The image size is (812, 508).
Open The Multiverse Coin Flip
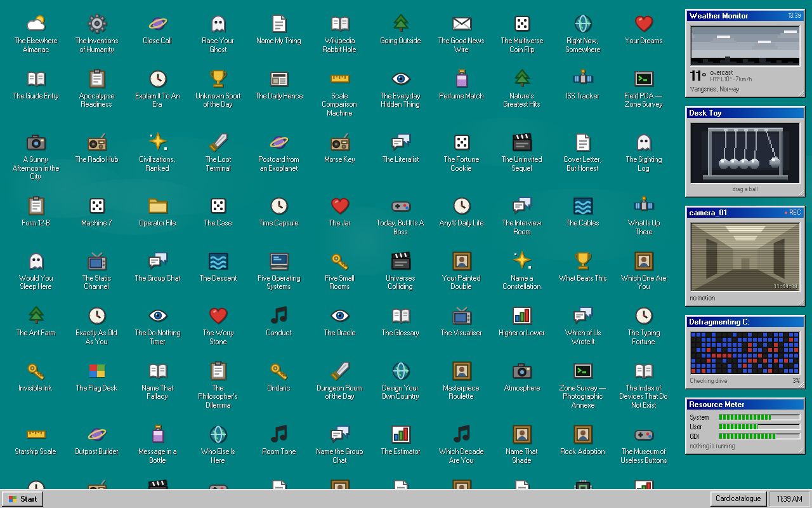click(522, 24)
